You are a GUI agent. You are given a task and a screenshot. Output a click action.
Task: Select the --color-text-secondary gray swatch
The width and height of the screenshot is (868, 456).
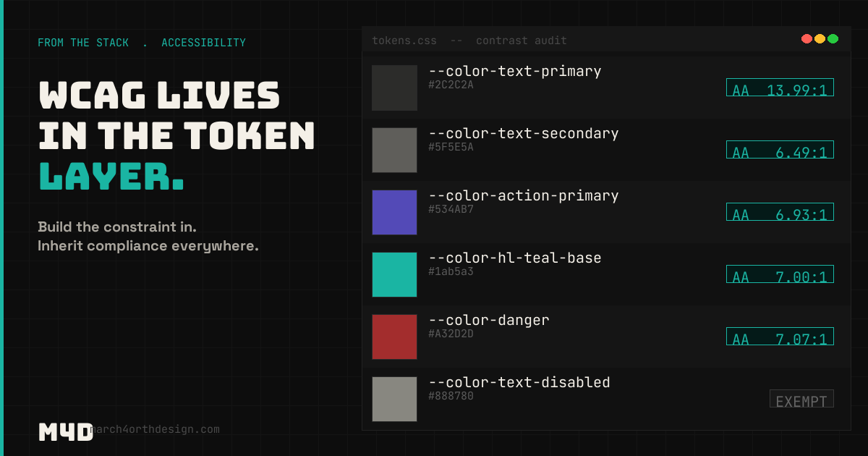[x=394, y=150]
